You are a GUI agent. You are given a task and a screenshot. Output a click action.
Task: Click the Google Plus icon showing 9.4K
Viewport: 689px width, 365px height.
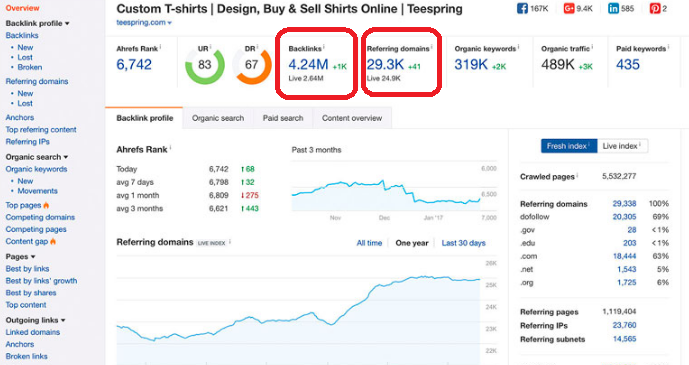(569, 8)
